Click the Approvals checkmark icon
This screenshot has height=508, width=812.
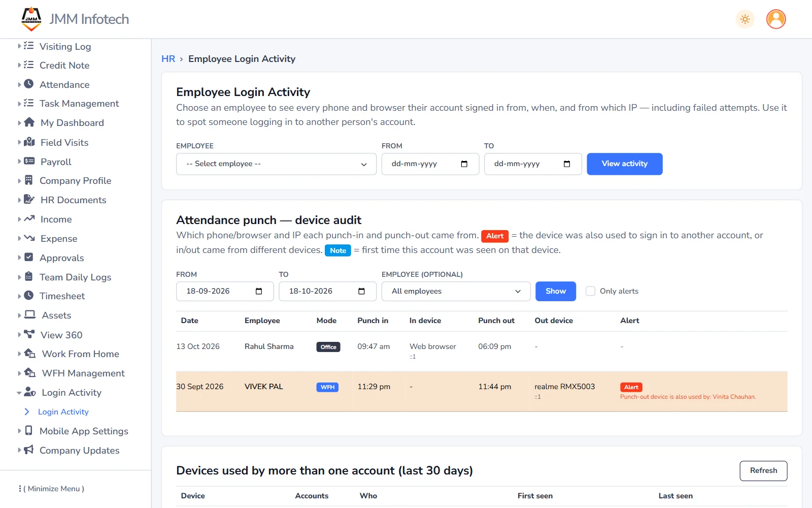click(x=29, y=257)
